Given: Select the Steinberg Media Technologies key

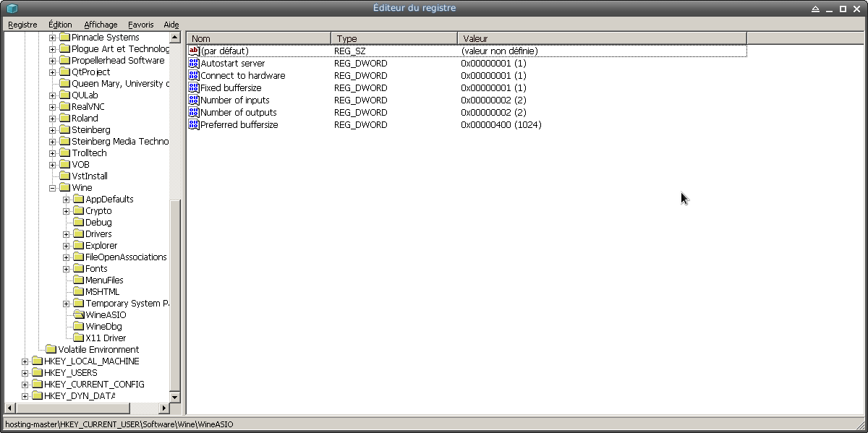Looking at the screenshot, I should [x=120, y=142].
